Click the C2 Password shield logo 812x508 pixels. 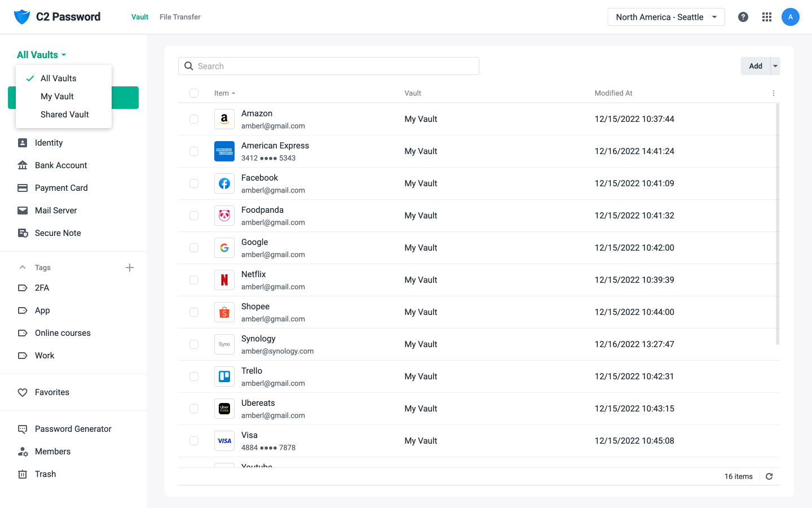click(x=22, y=16)
